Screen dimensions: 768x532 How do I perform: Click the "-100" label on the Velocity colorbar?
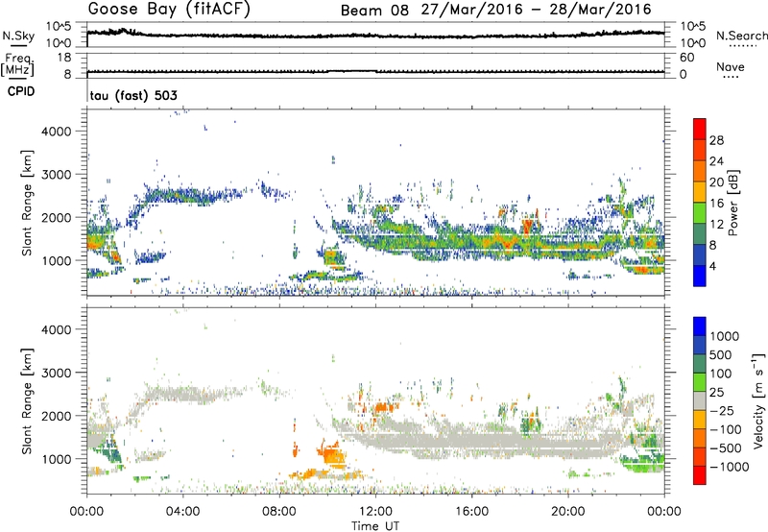(725, 429)
